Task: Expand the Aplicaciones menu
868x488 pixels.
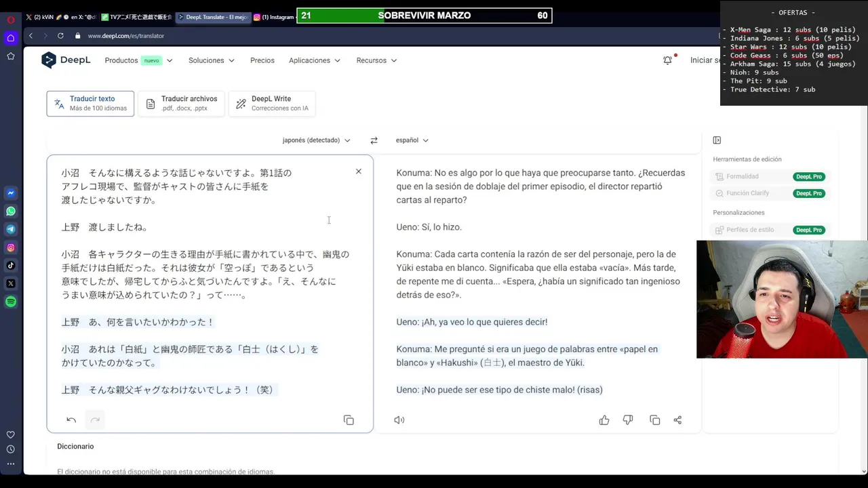Action: tap(315, 60)
